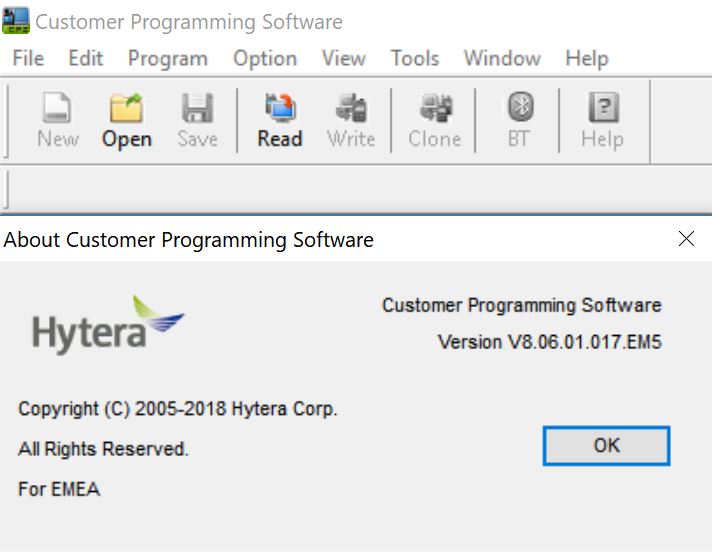712x552 pixels.
Task: Click the Save floppy disk icon
Action: click(x=198, y=120)
